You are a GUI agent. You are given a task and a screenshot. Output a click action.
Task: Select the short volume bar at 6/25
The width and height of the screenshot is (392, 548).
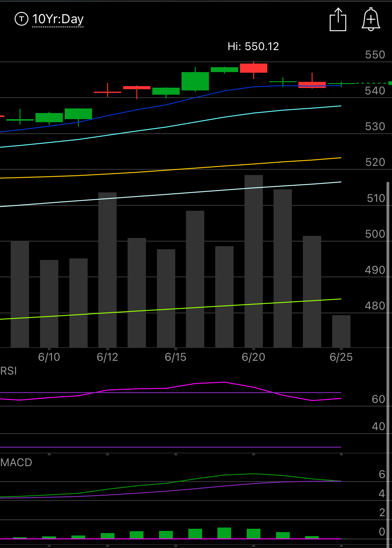coord(341,331)
